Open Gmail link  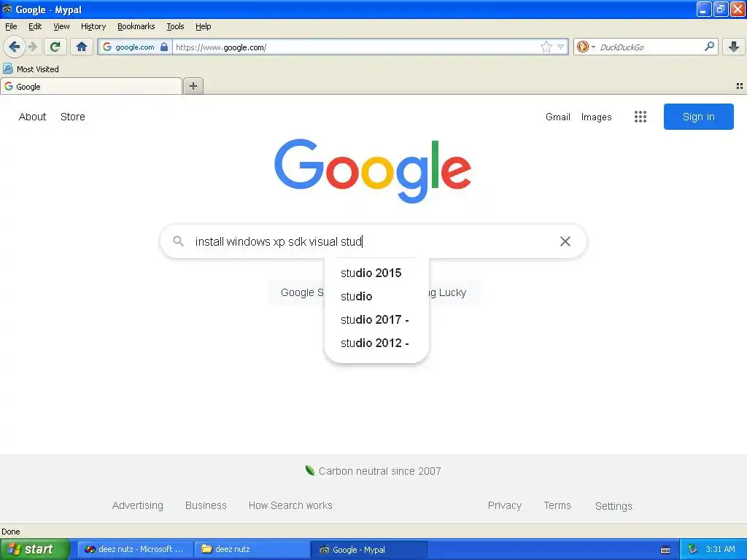[x=557, y=117]
